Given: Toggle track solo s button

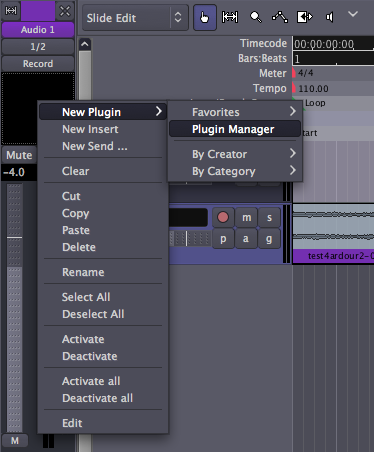Looking at the screenshot, I should [x=269, y=217].
